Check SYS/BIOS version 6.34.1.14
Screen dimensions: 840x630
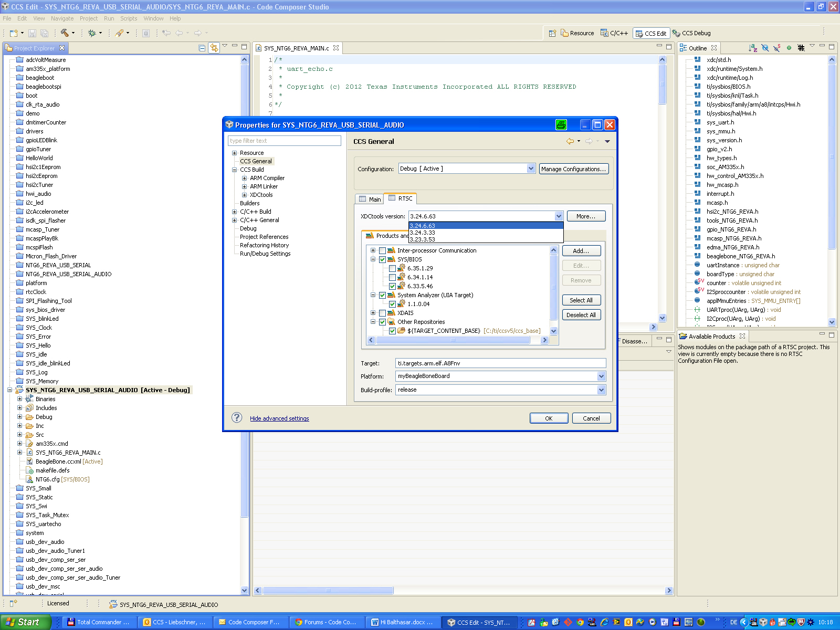[x=392, y=277]
